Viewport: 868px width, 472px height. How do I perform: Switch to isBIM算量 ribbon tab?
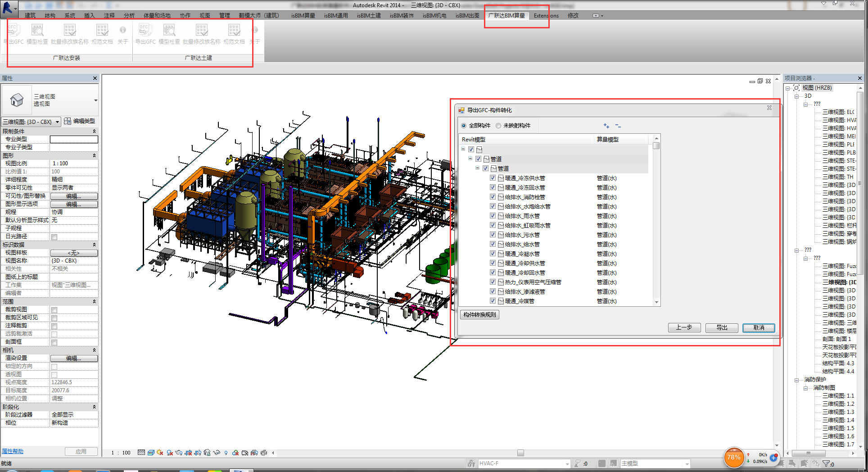(x=303, y=15)
